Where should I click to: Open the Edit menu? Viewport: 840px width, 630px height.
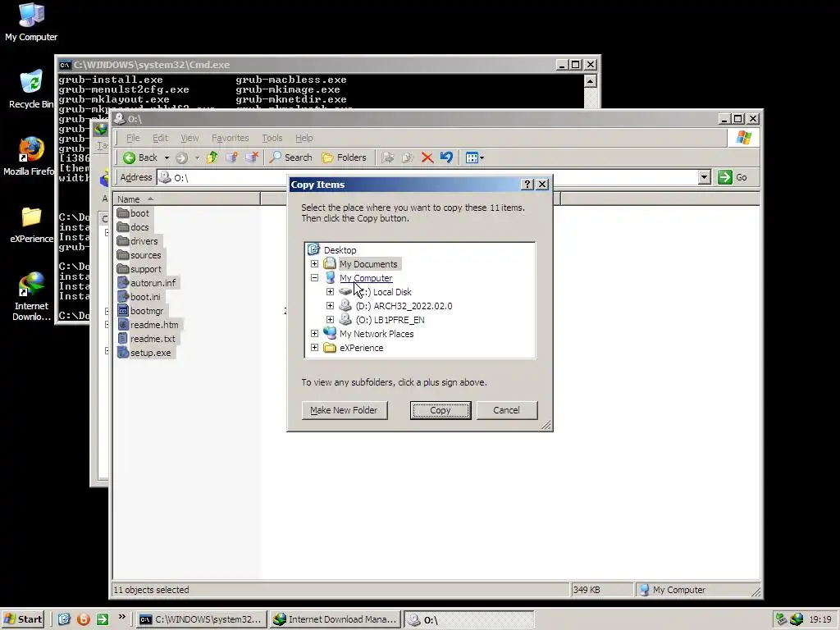click(160, 138)
